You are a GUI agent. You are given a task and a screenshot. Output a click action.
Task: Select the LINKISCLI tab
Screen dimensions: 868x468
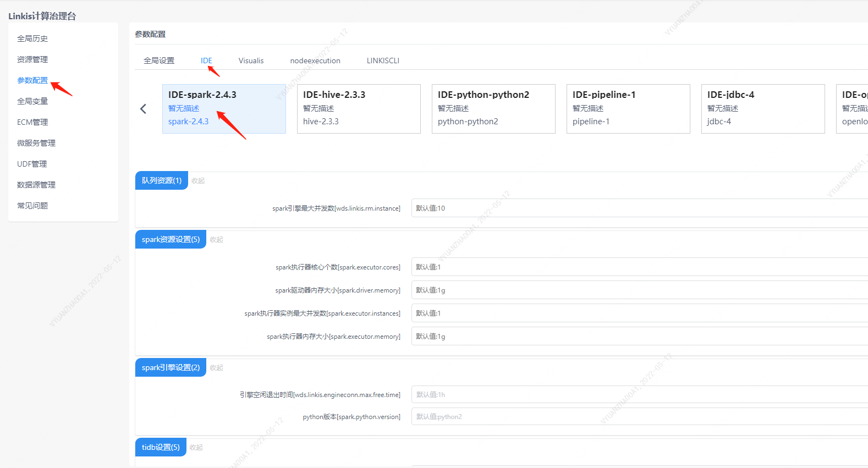click(383, 60)
